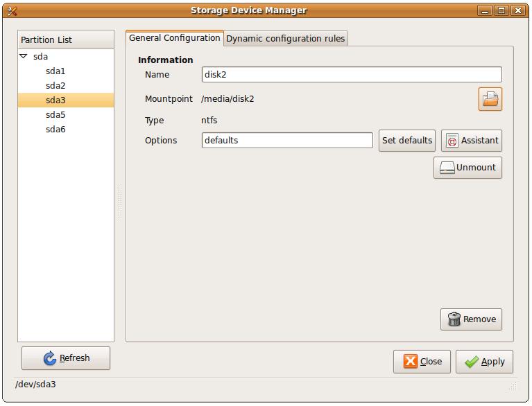Maximize the Storage Device Manager window
Image resolution: width=532 pixels, height=406 pixels.
(500, 10)
